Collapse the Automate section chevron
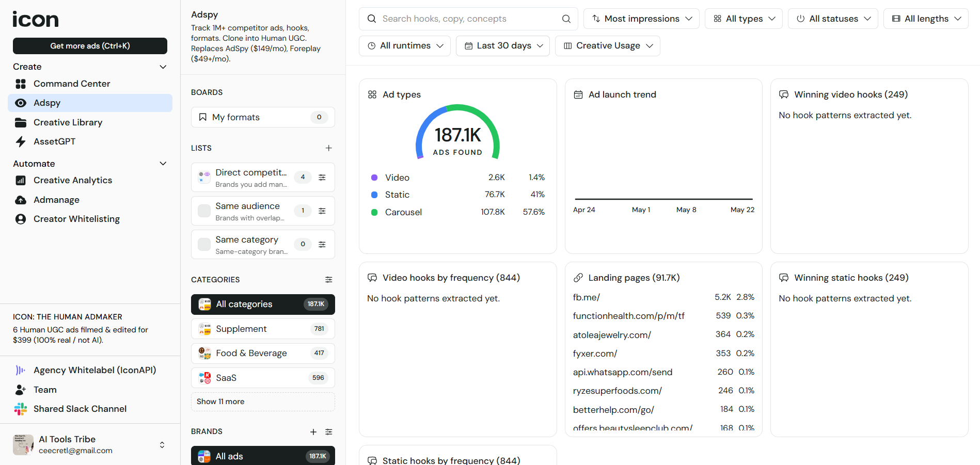The height and width of the screenshot is (465, 980). (163, 164)
